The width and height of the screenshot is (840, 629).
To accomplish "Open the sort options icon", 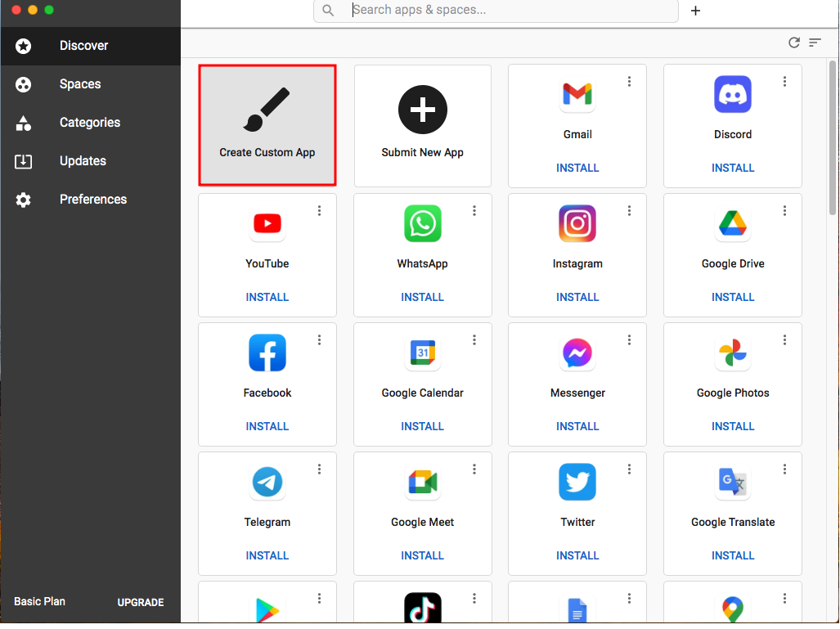I will pyautogui.click(x=815, y=43).
